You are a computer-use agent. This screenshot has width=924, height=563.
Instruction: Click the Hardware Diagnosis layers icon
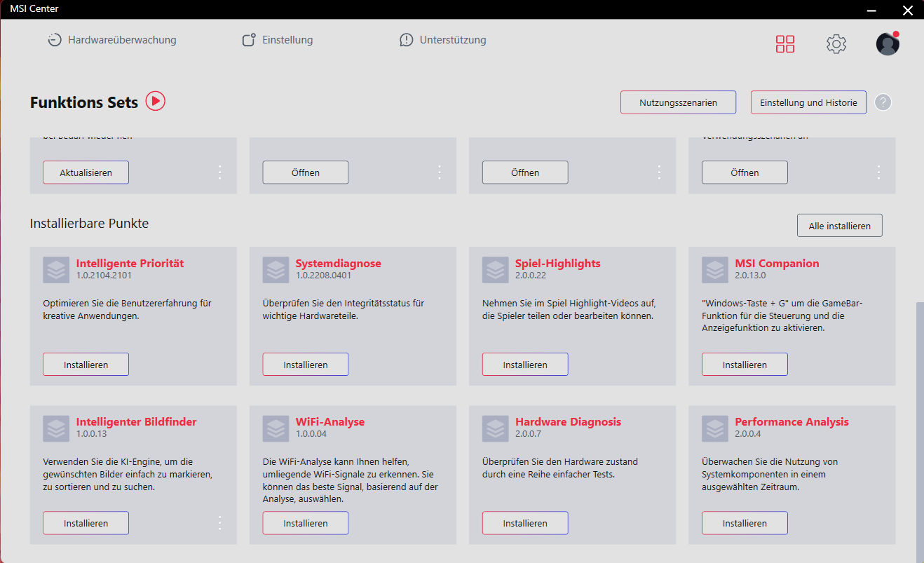tap(496, 428)
